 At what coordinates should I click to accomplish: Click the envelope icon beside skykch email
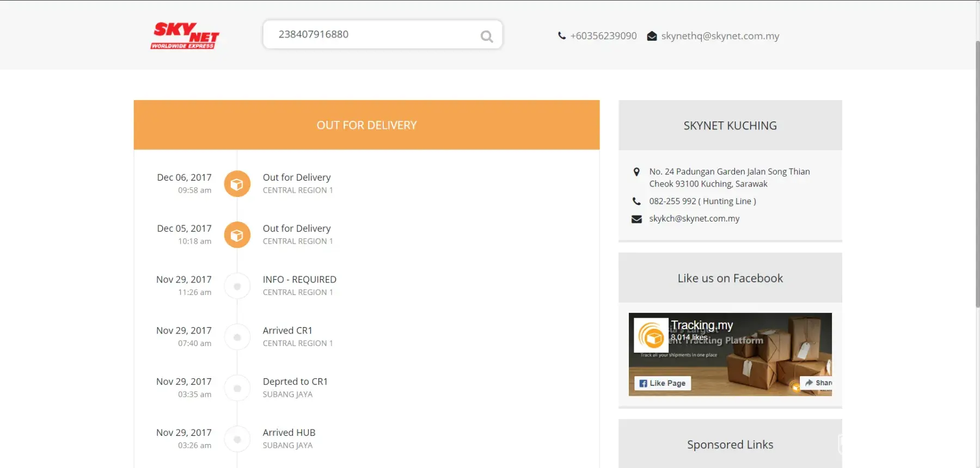[636, 219]
